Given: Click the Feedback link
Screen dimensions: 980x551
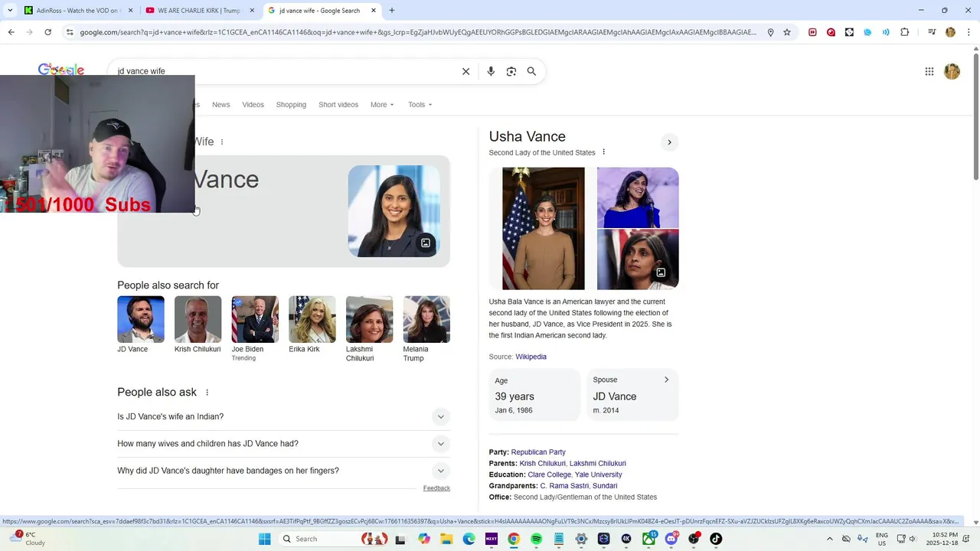Looking at the screenshot, I should click(x=436, y=488).
